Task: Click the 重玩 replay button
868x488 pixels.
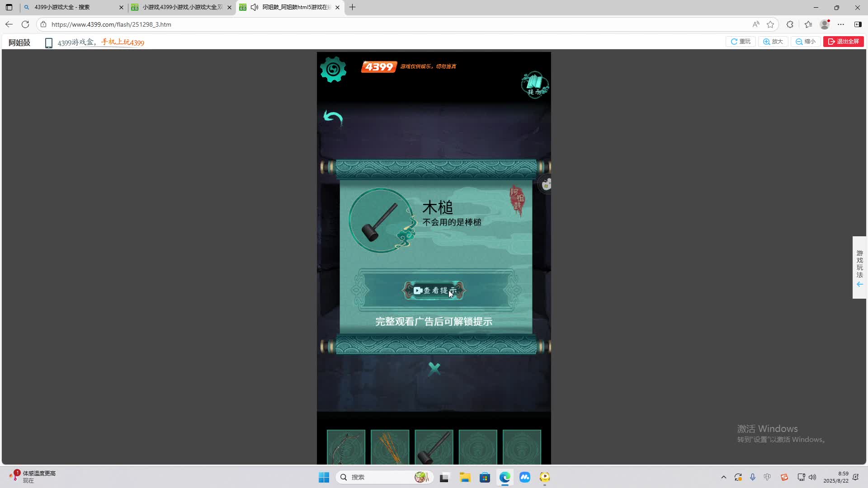Action: coord(741,42)
